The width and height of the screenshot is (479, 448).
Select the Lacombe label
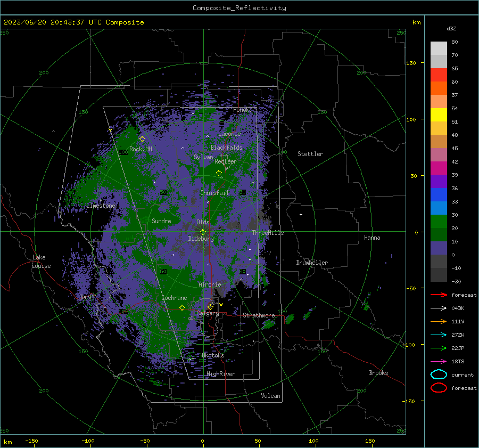(x=229, y=134)
